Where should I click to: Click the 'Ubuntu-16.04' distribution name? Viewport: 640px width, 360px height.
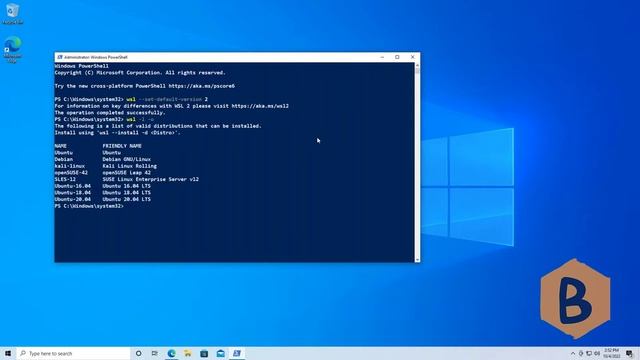pos(73,186)
